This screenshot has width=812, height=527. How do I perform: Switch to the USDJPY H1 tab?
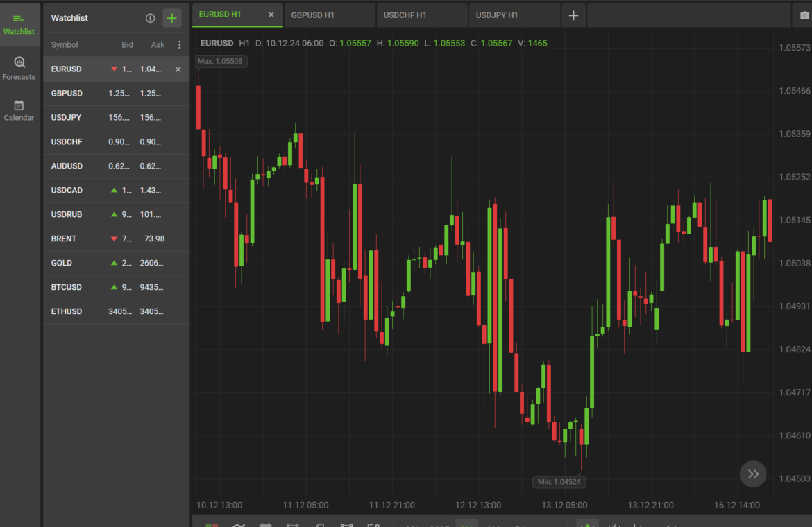point(497,15)
